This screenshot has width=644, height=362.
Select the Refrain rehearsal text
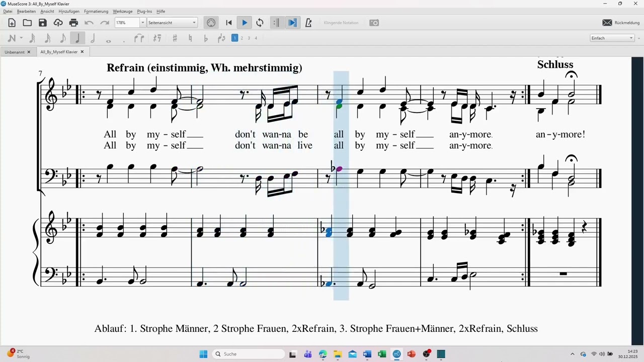[204, 68]
